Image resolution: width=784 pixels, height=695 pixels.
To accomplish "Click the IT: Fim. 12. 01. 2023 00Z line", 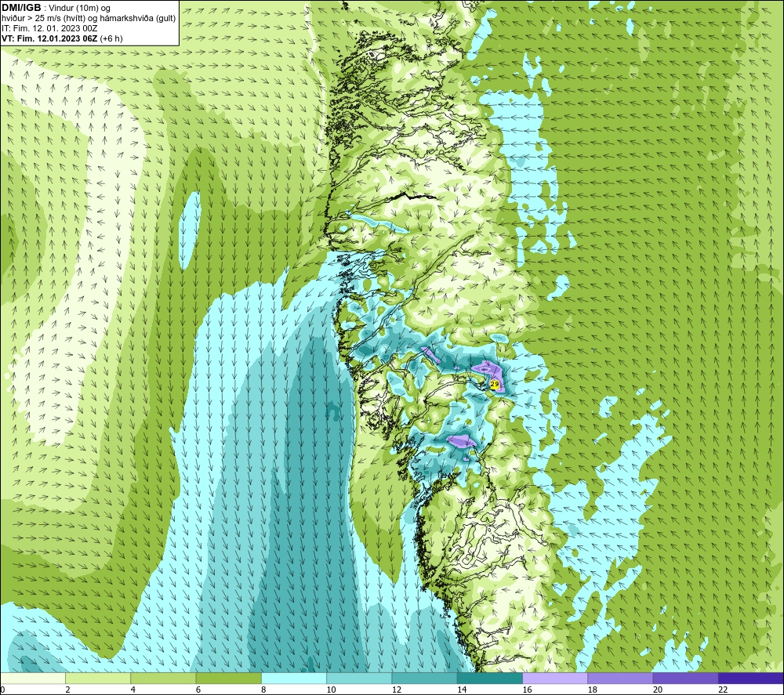I will (49, 28).
